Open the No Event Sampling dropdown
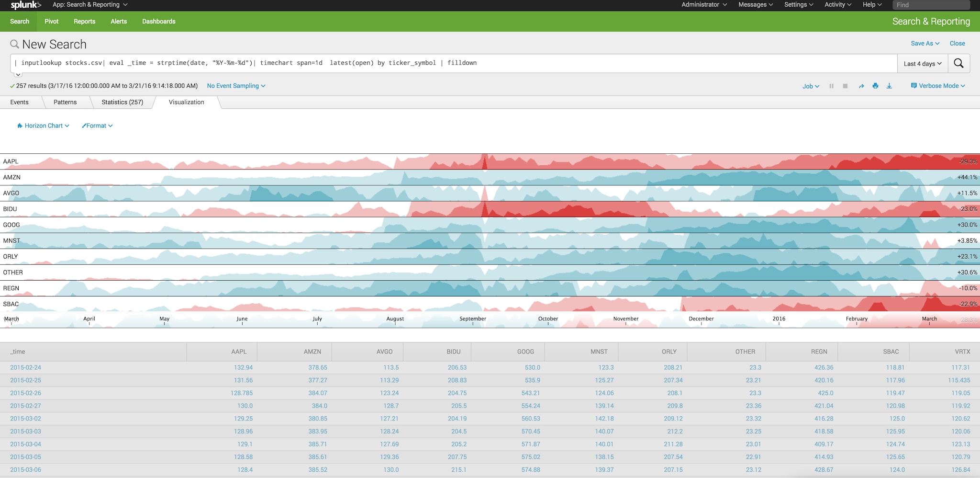This screenshot has width=980, height=478. (236, 86)
